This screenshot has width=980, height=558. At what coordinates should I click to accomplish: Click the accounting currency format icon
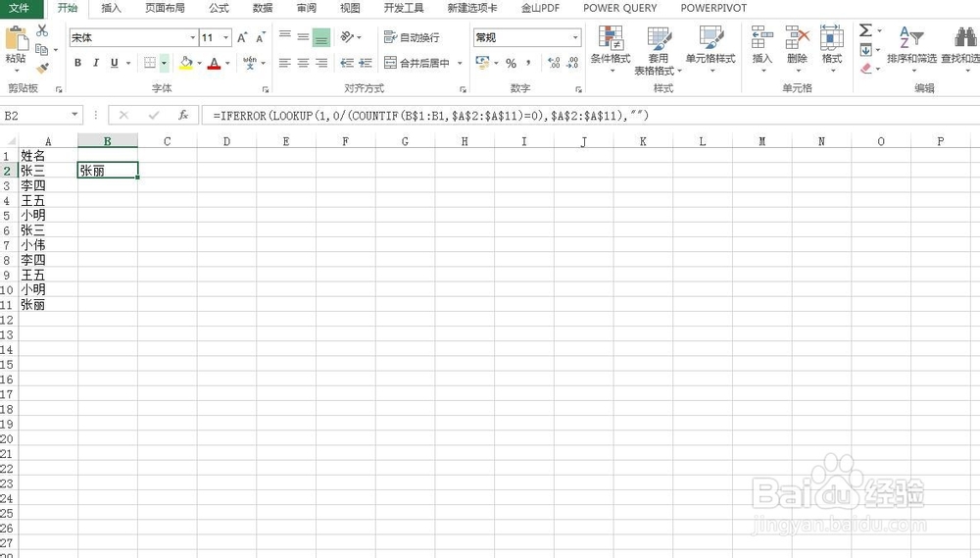tap(482, 63)
